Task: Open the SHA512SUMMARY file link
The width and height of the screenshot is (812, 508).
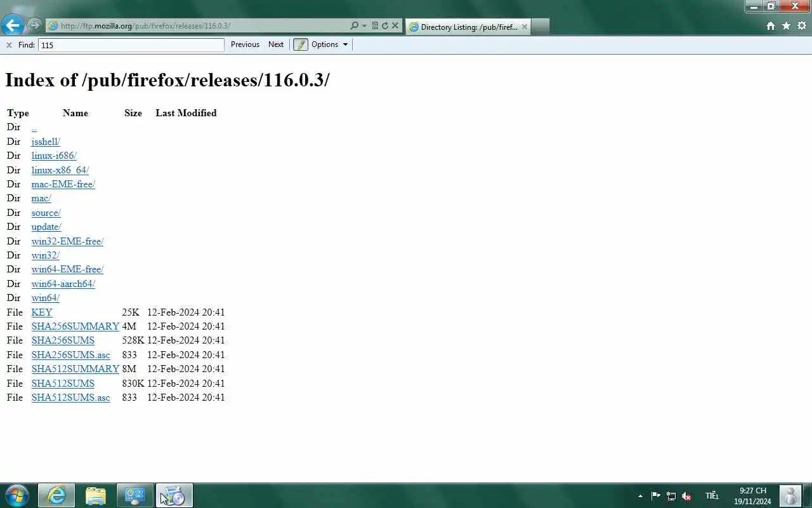Action: (75, 369)
